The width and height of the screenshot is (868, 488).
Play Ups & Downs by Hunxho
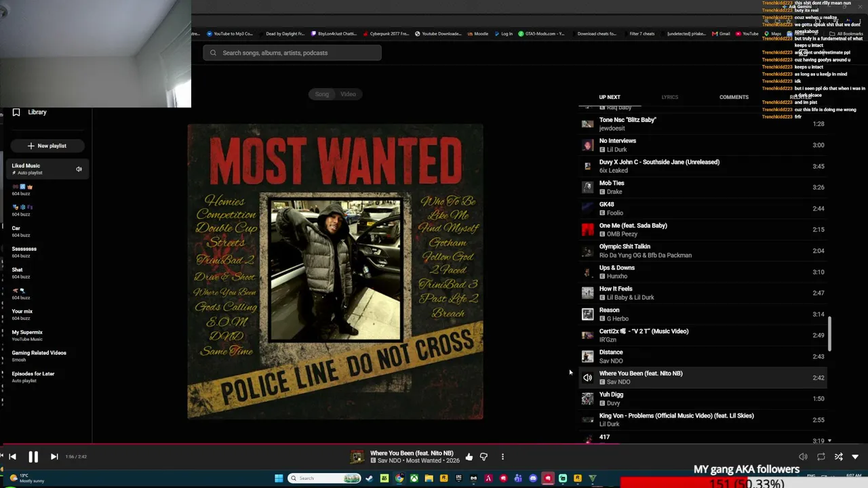coord(703,272)
